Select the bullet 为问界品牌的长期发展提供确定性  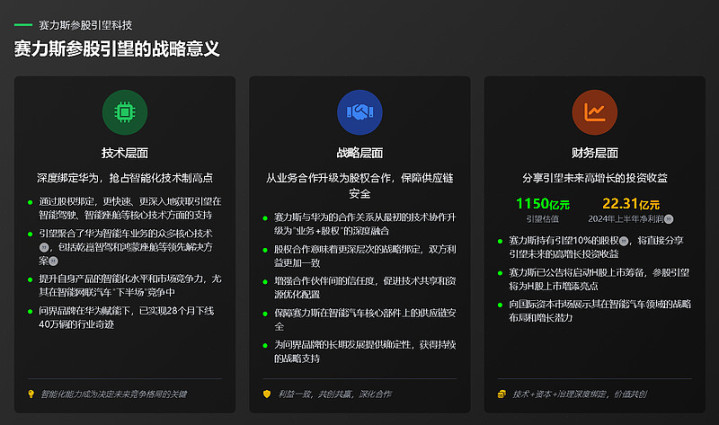(365, 351)
